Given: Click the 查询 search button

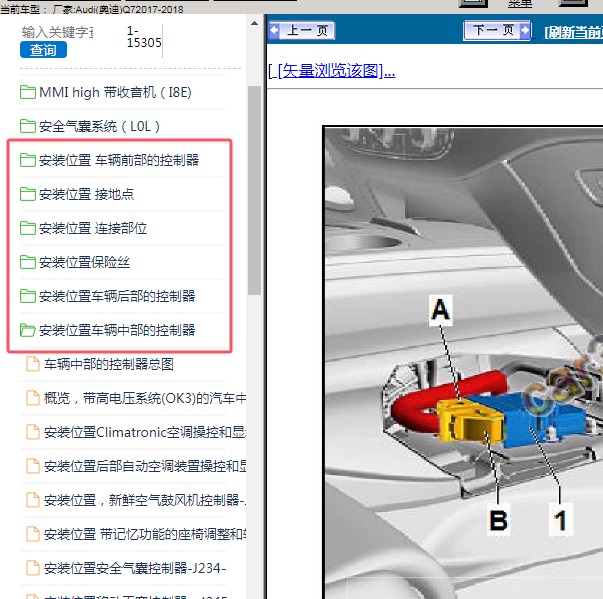Looking at the screenshot, I should [x=43, y=50].
